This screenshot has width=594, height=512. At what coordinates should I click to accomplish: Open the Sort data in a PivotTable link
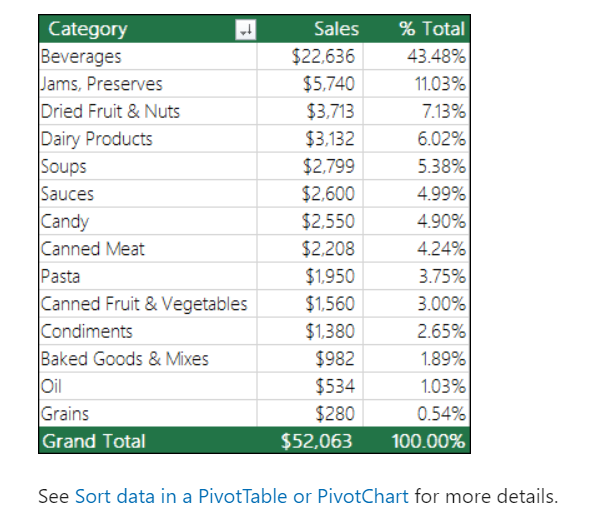pyautogui.click(x=242, y=496)
